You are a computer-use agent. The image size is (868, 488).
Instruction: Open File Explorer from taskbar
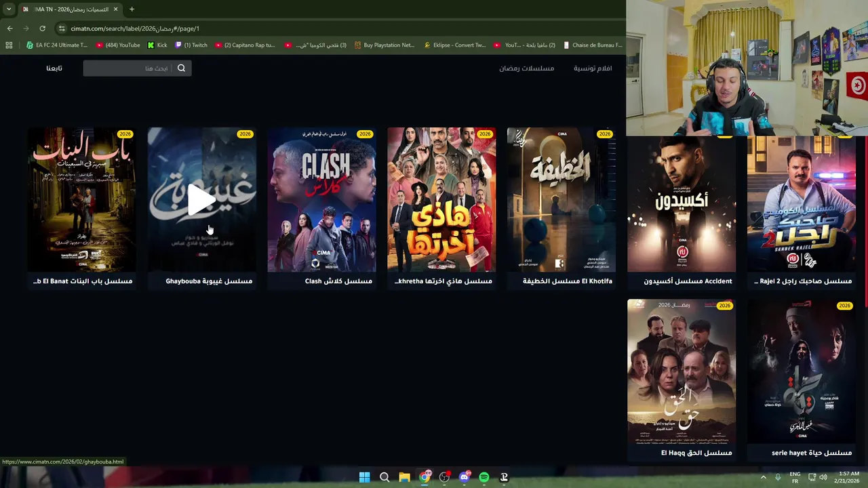[404, 477]
